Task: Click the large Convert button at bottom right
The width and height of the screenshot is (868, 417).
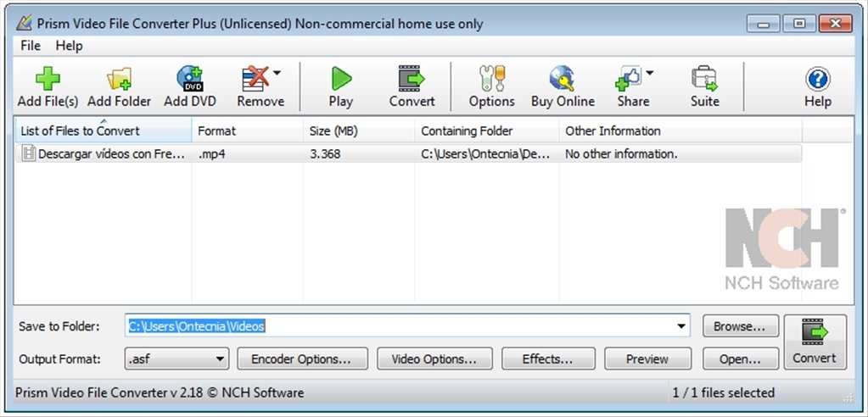Action: click(x=815, y=342)
